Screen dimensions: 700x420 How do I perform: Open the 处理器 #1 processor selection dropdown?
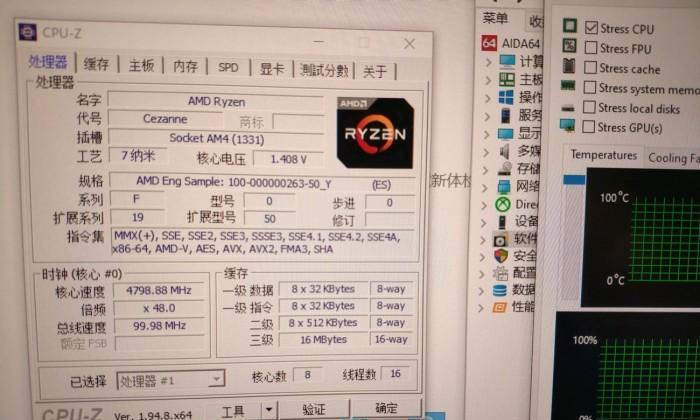[216, 380]
